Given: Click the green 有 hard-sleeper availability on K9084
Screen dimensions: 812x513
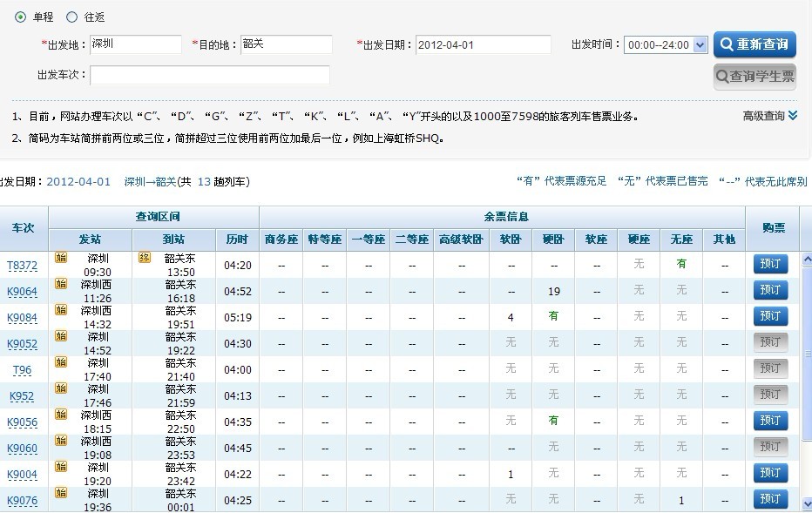Looking at the screenshot, I should point(553,316).
